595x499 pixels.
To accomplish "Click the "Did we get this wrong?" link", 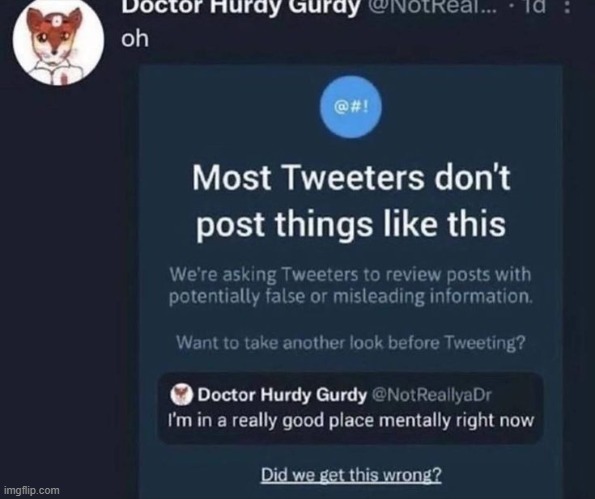I will (x=351, y=475).
